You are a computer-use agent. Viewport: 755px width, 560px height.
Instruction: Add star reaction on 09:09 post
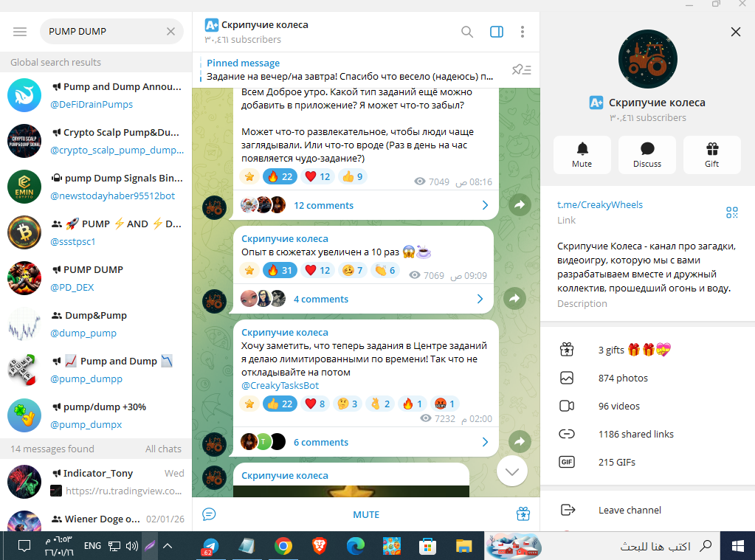tap(249, 270)
